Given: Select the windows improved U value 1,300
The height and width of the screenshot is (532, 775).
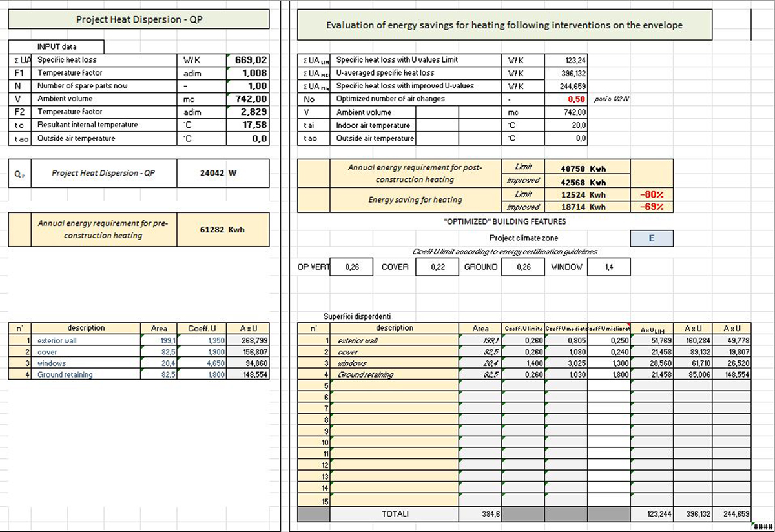Looking at the screenshot, I should 609,363.
